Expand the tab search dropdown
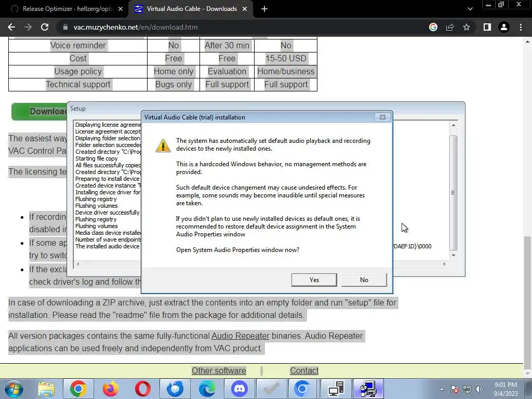 [x=470, y=9]
